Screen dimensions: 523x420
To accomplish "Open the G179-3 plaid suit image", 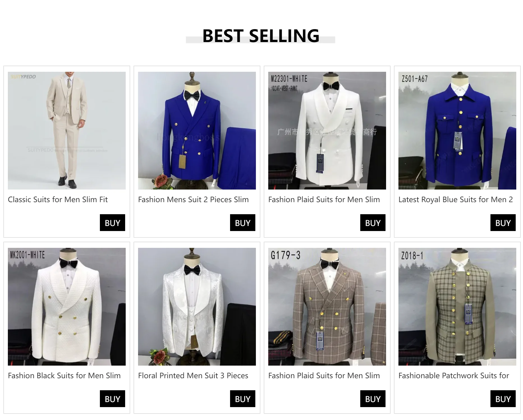I will 327,307.
